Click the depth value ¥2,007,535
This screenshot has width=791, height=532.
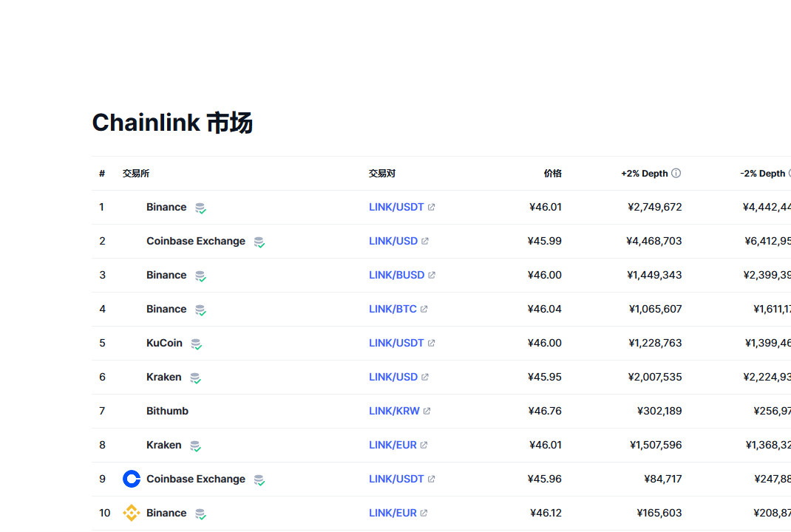(655, 377)
